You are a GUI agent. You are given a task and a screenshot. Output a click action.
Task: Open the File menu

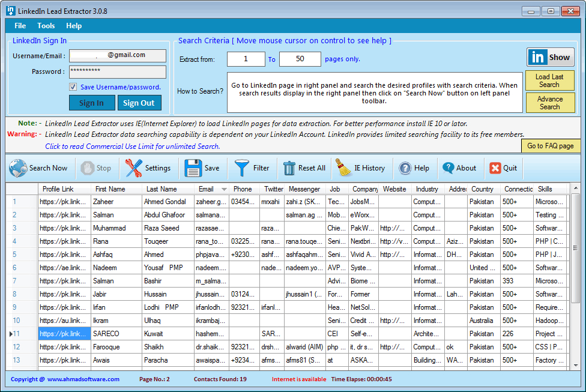point(20,26)
